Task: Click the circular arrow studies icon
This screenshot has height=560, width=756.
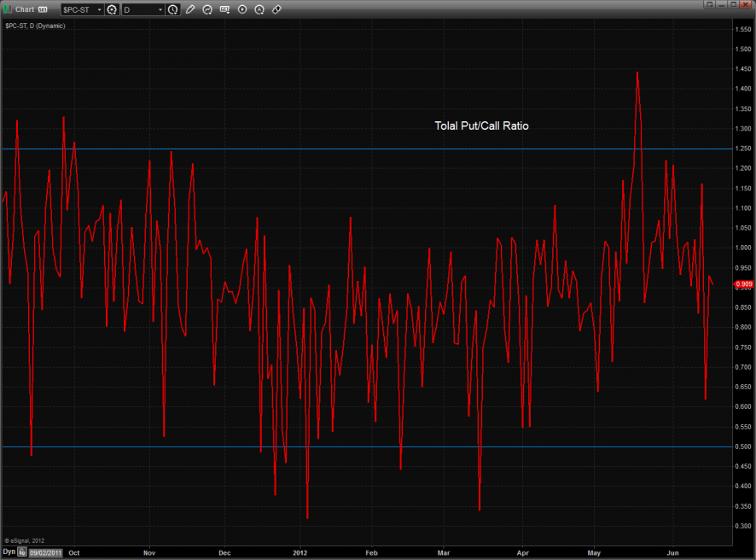Action: (x=207, y=9)
